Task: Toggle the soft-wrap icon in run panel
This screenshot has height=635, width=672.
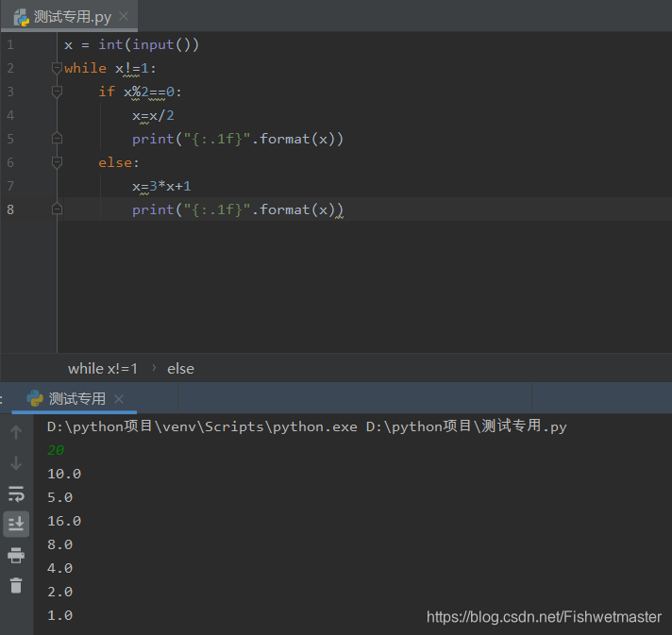Action: 16,494
